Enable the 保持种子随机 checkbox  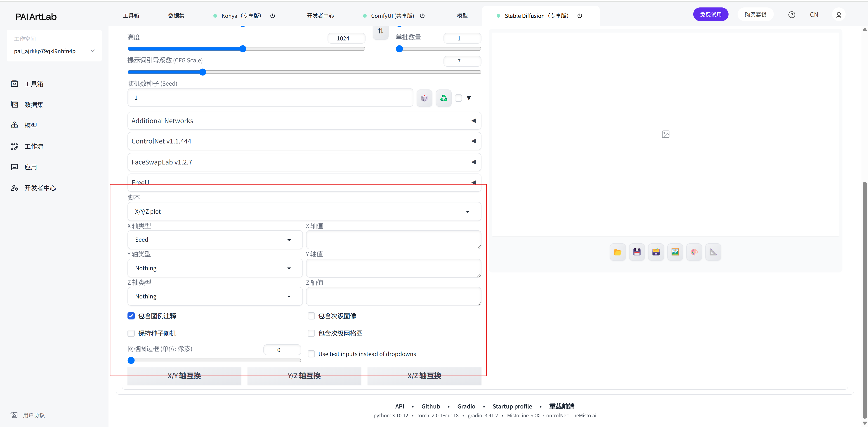pos(131,333)
